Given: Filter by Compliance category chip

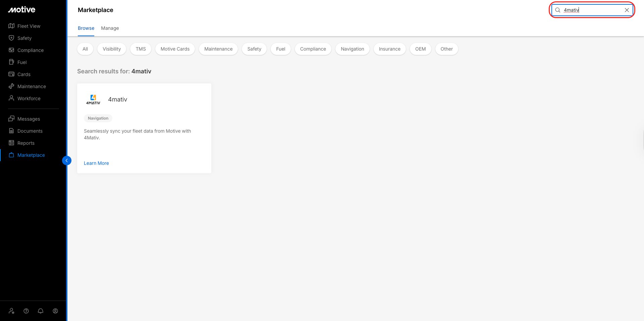Looking at the screenshot, I should click(313, 49).
